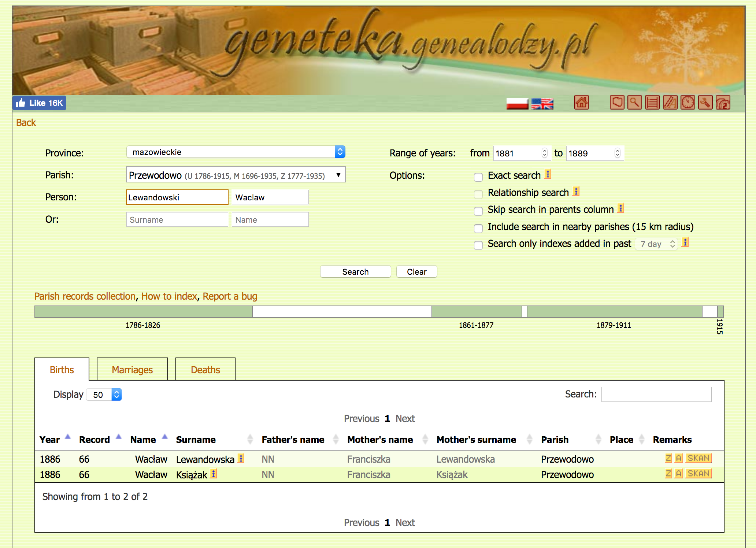This screenshot has height=548, width=756.
Task: Expand the Parish dropdown showing Przewodowo
Action: [x=236, y=175]
